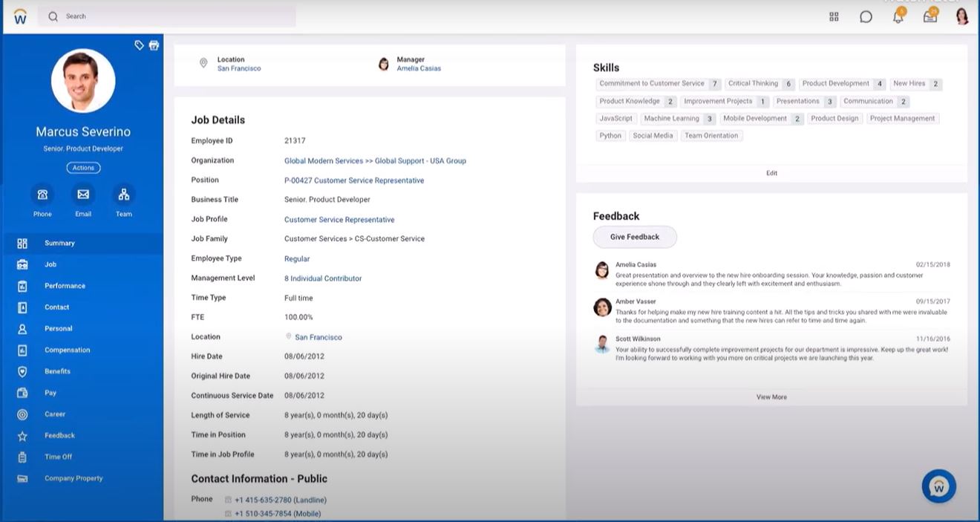The width and height of the screenshot is (980, 522).
Task: Click View More under Feedback
Action: pos(771,397)
